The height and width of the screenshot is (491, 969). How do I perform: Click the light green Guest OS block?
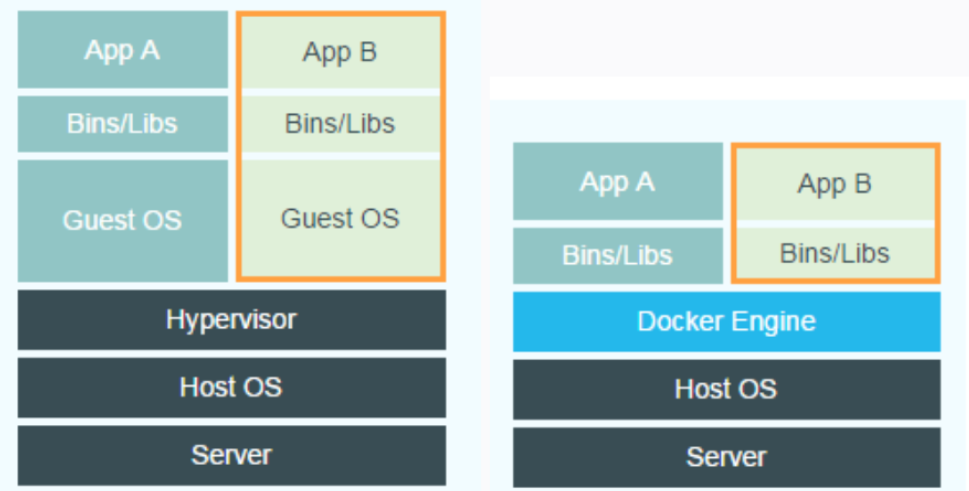(x=340, y=218)
